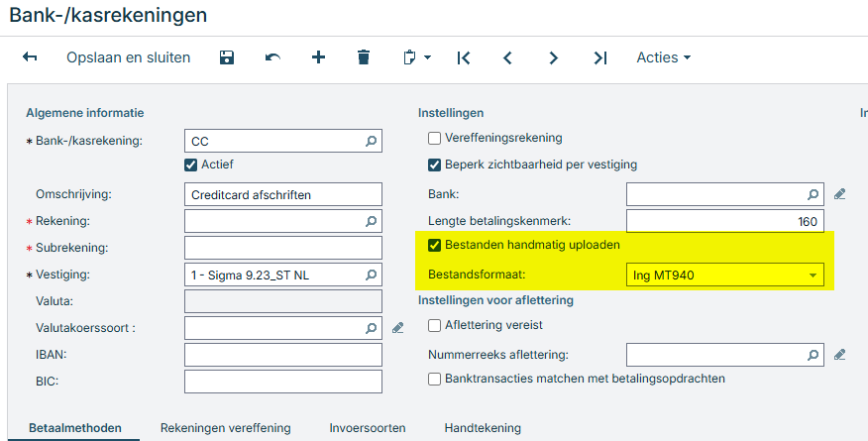Open lookup for Bank-/kasrekening field

point(371,141)
